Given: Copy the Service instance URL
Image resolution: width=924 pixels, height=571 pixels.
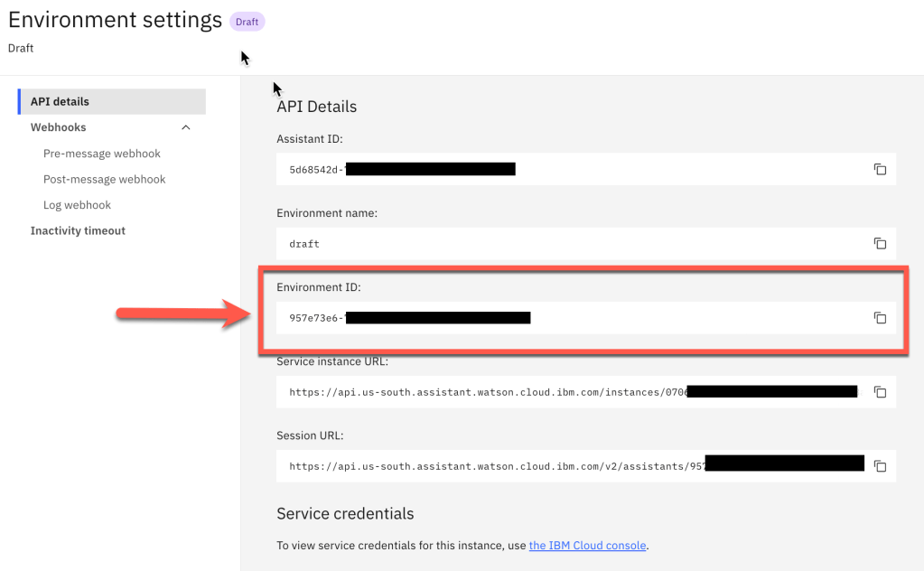Looking at the screenshot, I should (x=880, y=392).
